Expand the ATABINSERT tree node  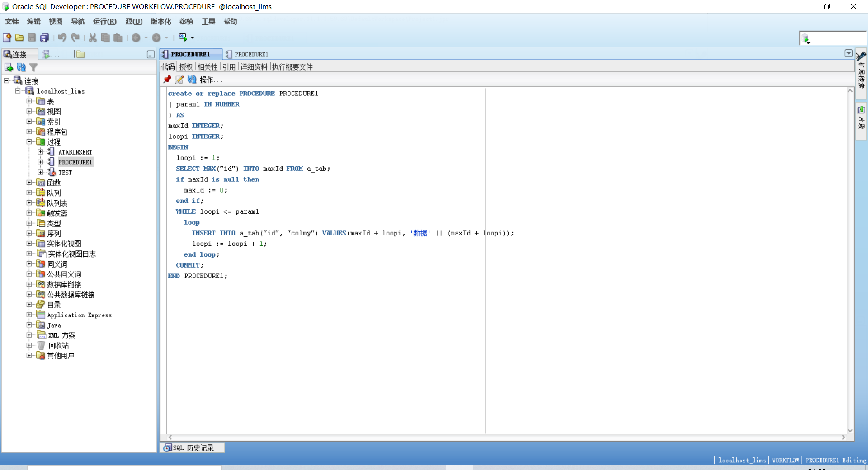(39, 152)
